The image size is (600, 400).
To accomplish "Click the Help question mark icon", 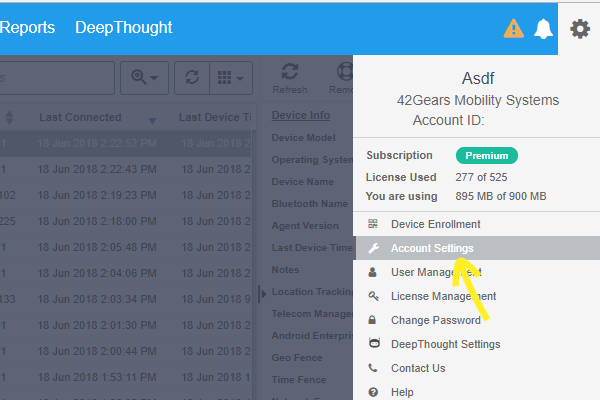I will [373, 392].
